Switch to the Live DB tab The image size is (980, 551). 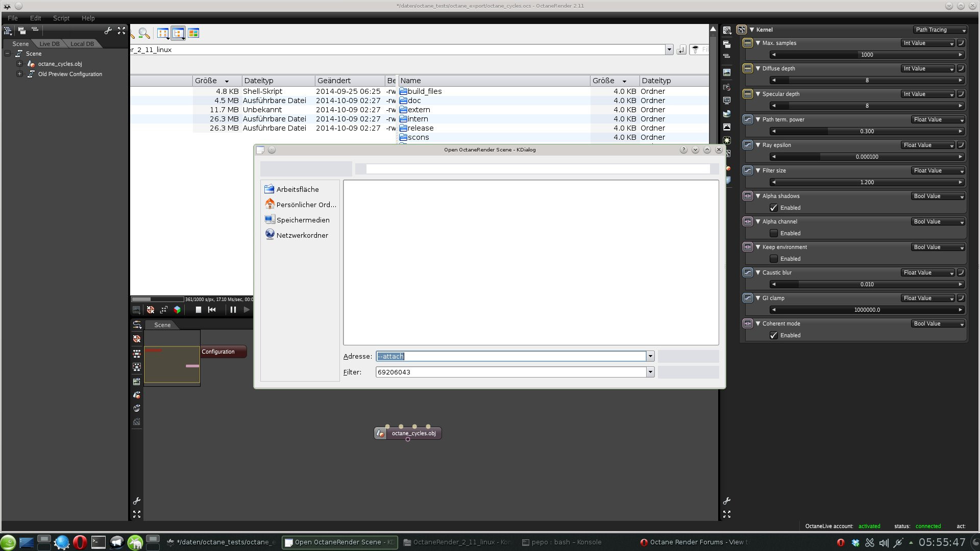coord(50,44)
